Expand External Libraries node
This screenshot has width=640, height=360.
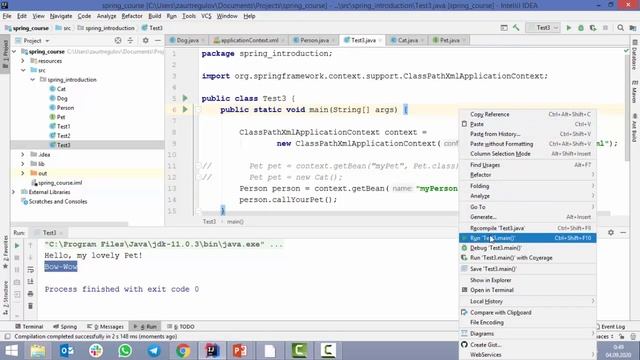[14, 192]
